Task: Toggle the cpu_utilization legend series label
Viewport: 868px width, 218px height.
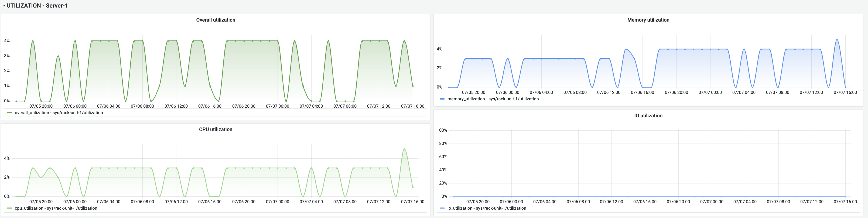Action: click(x=56, y=208)
